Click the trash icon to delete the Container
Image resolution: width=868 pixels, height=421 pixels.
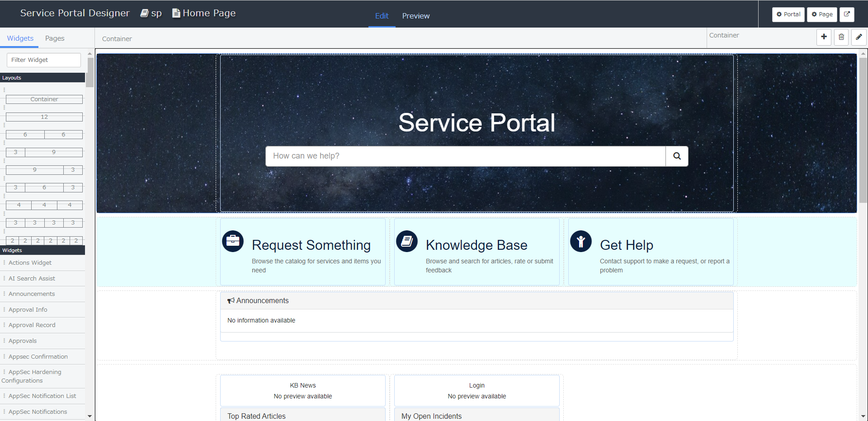[x=841, y=37]
